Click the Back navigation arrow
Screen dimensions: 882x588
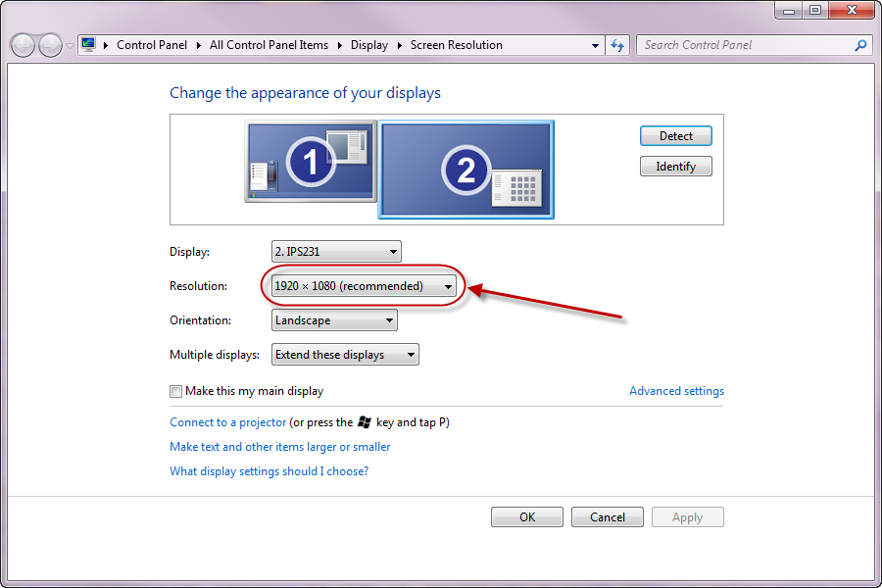pos(24,45)
